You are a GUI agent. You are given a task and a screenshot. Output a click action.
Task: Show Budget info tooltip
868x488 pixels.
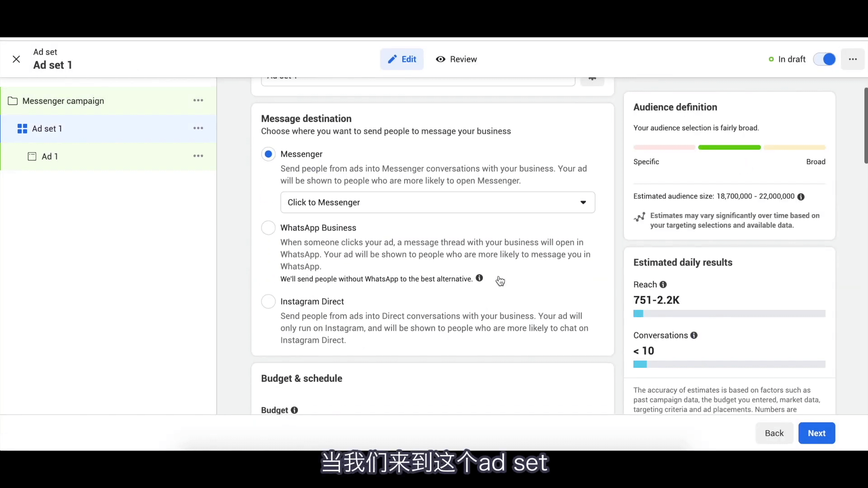(x=294, y=410)
